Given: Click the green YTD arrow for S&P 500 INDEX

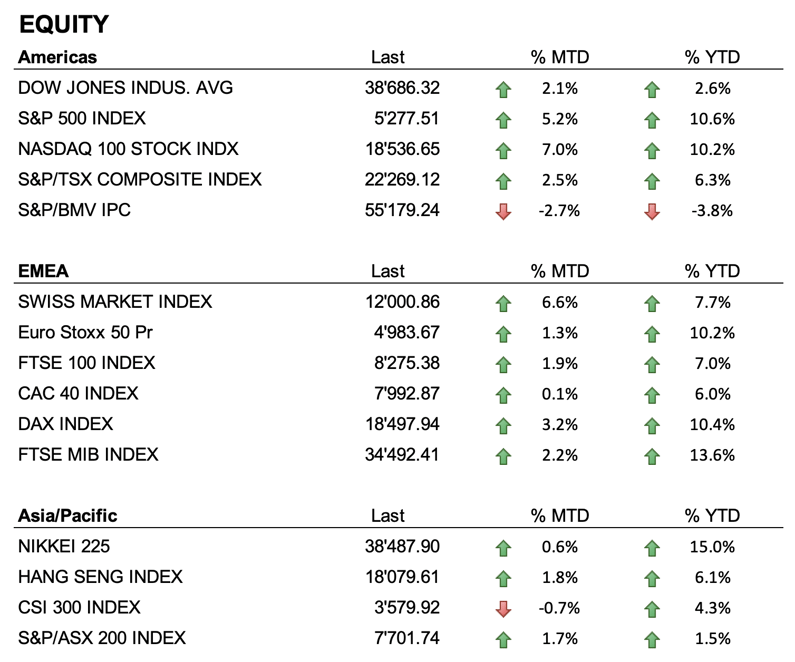Looking at the screenshot, I should pos(652,120).
